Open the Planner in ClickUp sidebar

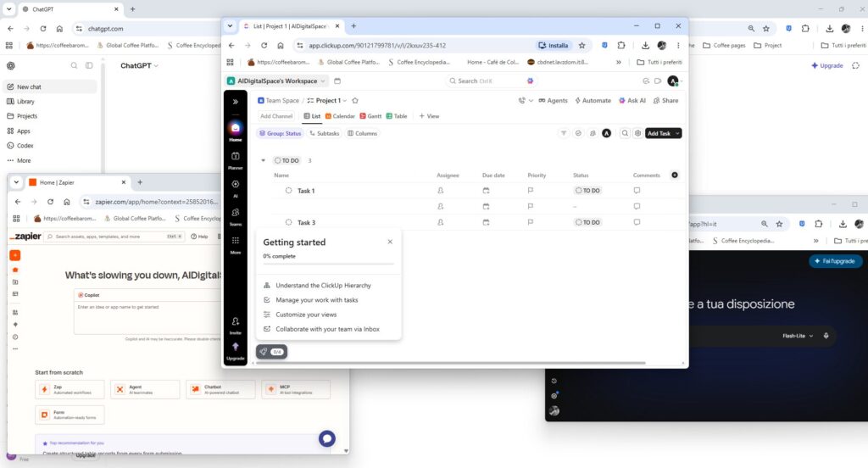tap(236, 159)
